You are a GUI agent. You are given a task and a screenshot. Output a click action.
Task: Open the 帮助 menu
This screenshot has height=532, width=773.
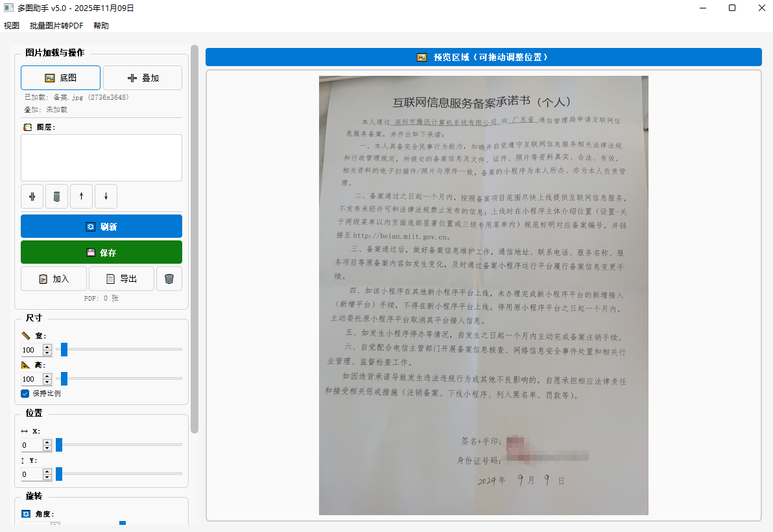(101, 25)
